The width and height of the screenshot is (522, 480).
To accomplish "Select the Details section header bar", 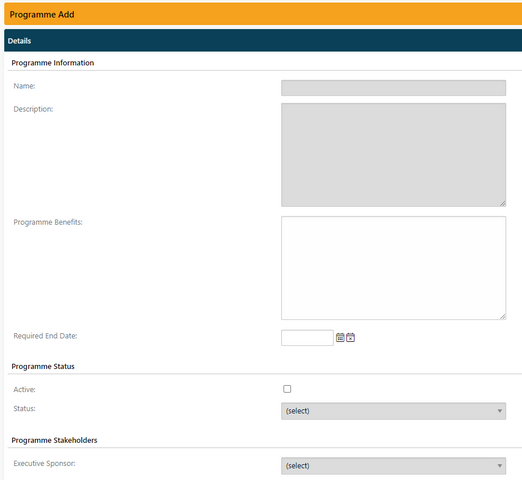I will [263, 40].
